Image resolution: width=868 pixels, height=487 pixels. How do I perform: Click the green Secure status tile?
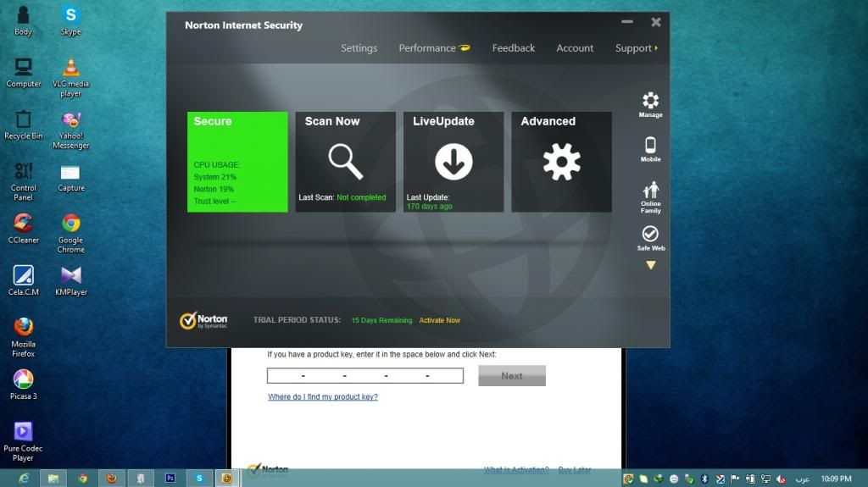point(237,162)
